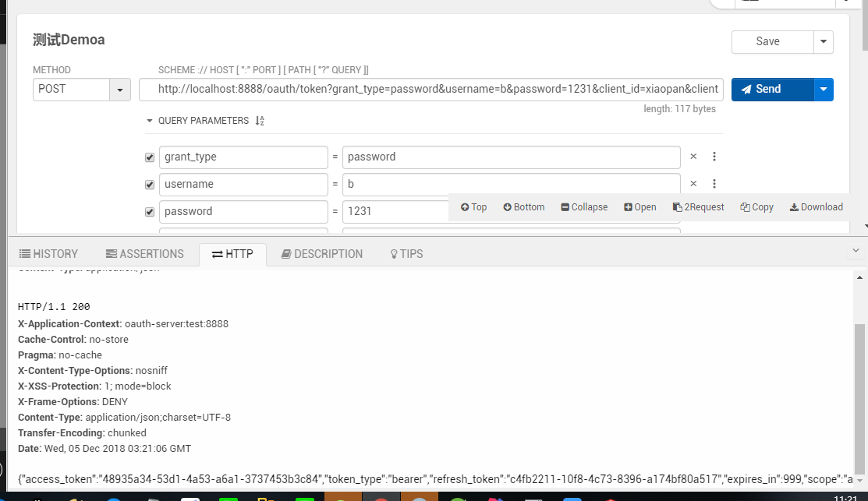The height and width of the screenshot is (501, 868).
Task: Uncheck the username parameter checkbox
Action: [150, 185]
